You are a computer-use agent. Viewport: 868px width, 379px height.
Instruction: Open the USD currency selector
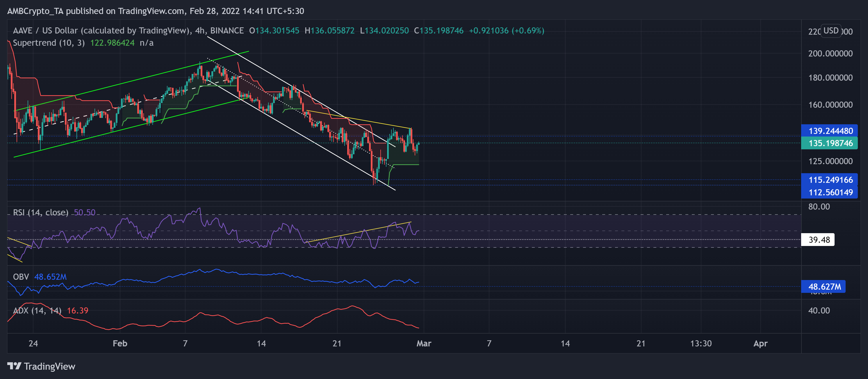tap(830, 31)
